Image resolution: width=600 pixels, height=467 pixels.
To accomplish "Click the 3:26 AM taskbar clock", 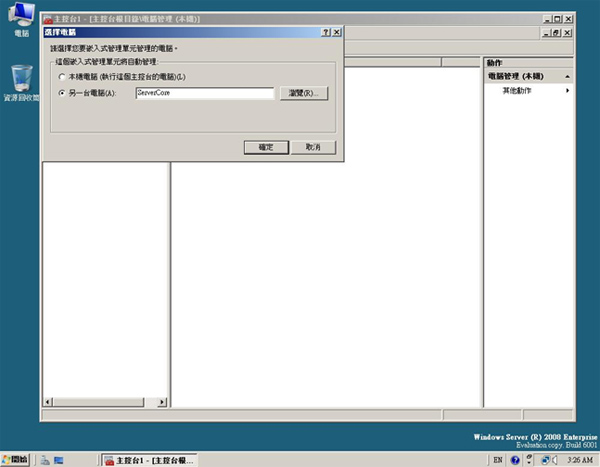I will click(x=579, y=460).
